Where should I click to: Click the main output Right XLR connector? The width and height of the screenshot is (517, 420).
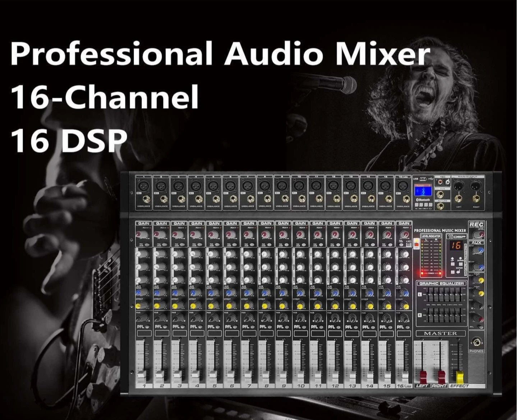[x=476, y=186]
